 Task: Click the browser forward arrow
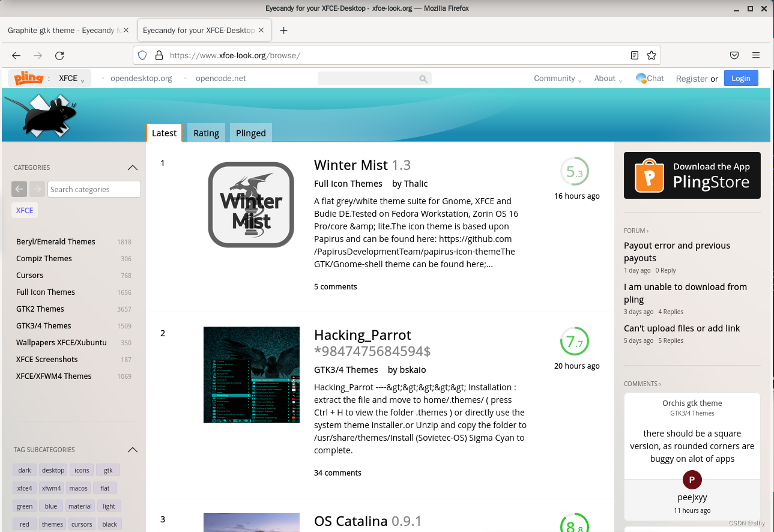click(38, 55)
